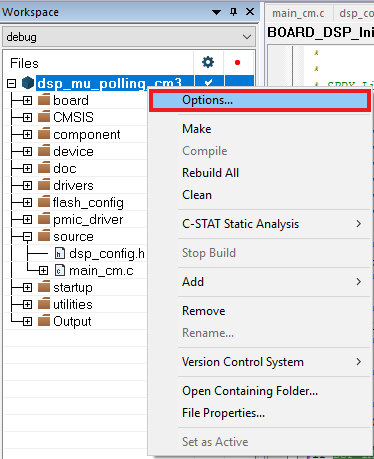Collapse the source folder node
The height and width of the screenshot is (459, 374).
27,237
